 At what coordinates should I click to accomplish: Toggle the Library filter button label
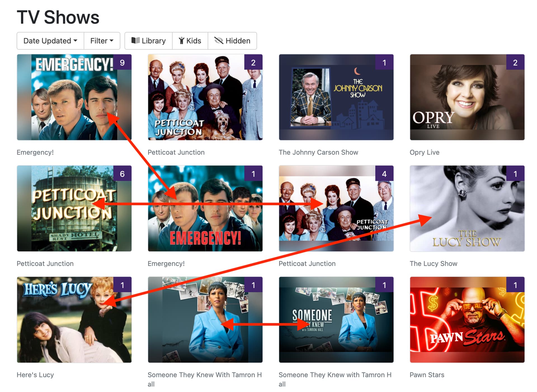click(x=154, y=41)
